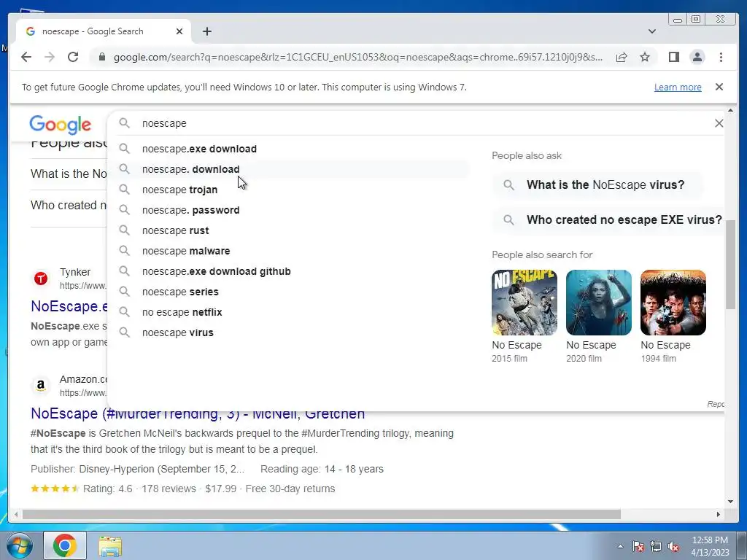Open the No Escape 2020 film poster

point(598,303)
